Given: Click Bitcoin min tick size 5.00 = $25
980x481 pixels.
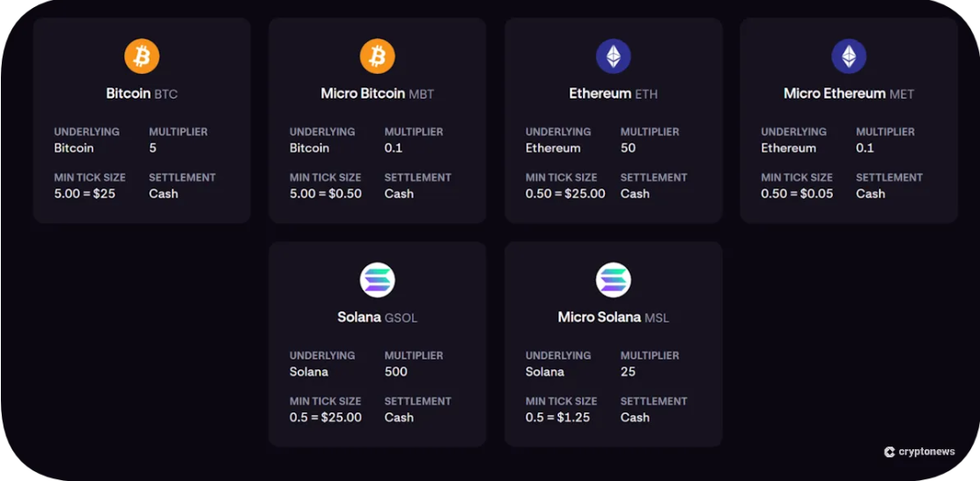Looking at the screenshot, I should tap(85, 194).
